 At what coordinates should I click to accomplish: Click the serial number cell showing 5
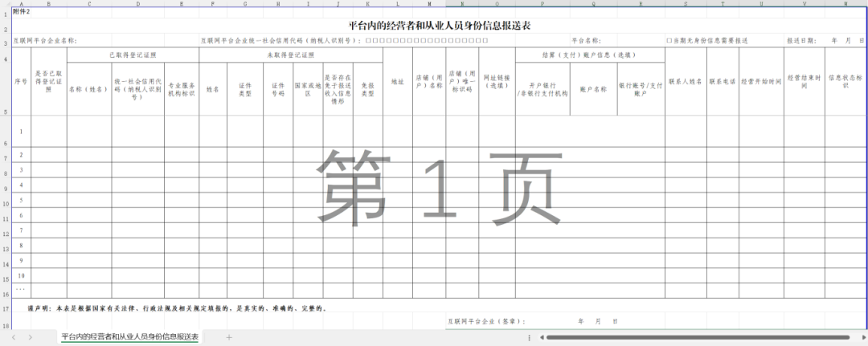[x=22, y=200]
